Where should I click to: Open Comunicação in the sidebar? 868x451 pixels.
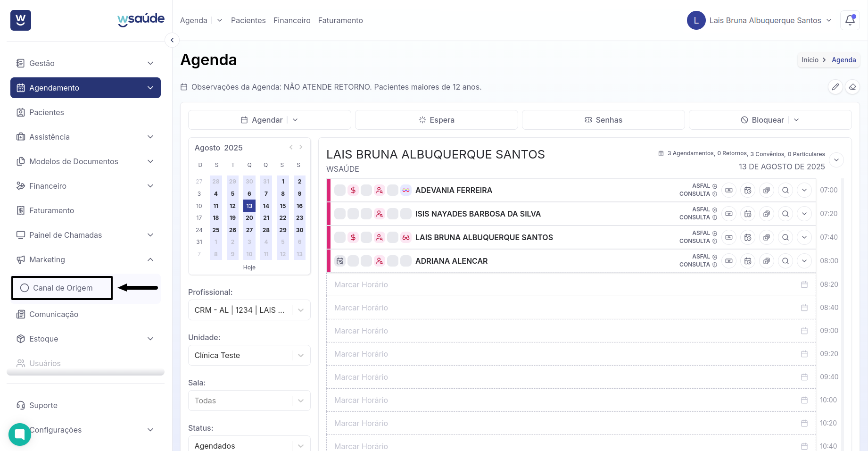coord(85,314)
